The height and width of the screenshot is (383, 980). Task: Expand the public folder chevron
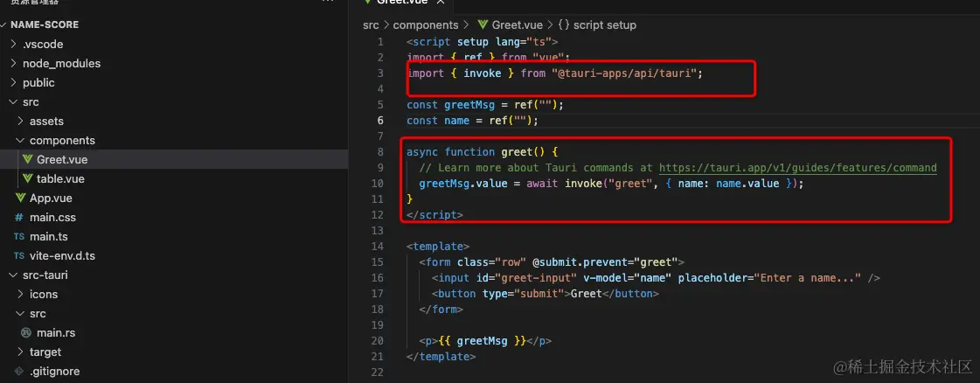(14, 83)
